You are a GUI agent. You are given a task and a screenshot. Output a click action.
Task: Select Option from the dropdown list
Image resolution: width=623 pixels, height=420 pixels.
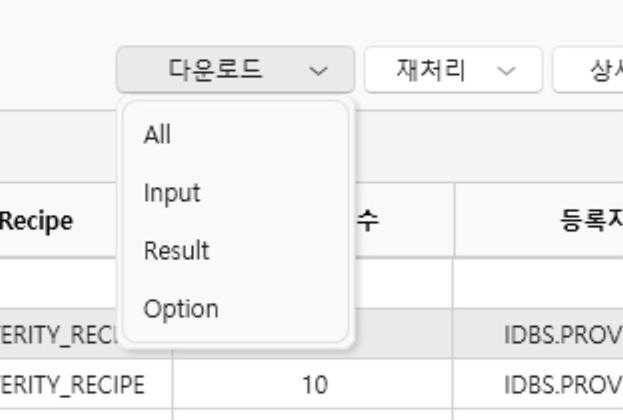tap(181, 308)
